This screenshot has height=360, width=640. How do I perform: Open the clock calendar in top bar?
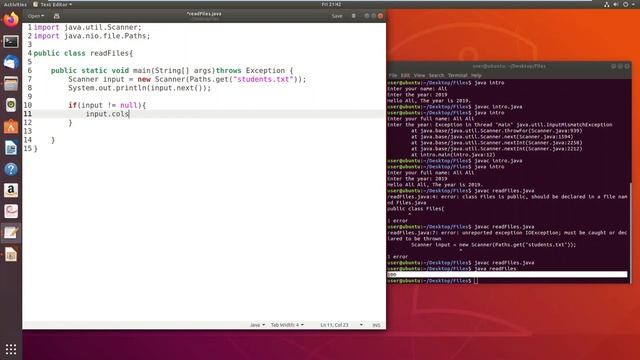coord(331,4)
